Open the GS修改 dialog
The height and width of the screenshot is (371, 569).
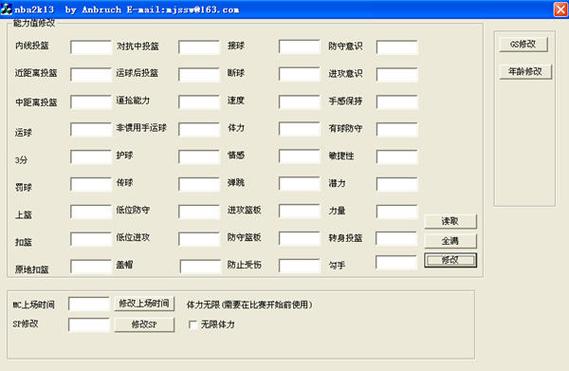point(523,44)
